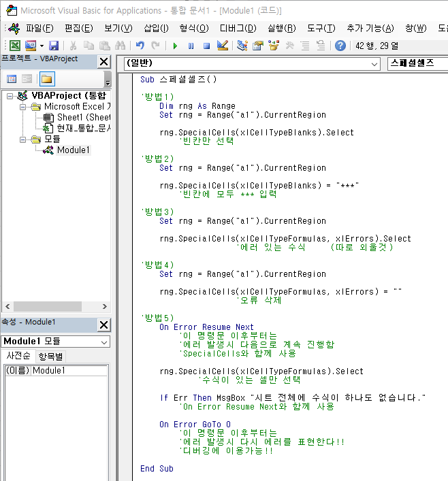Toggle Folders icon in Project panel
The height and width of the screenshot is (481, 448).
coord(47,79)
